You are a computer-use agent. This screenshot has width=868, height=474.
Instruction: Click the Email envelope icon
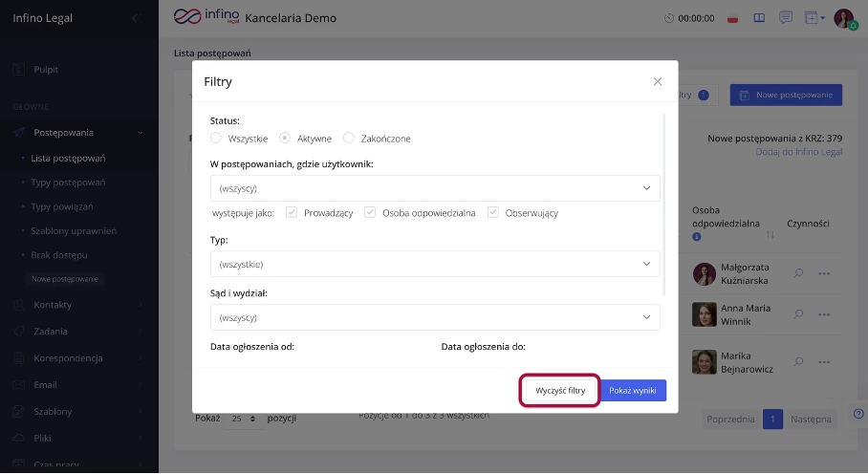(x=19, y=385)
